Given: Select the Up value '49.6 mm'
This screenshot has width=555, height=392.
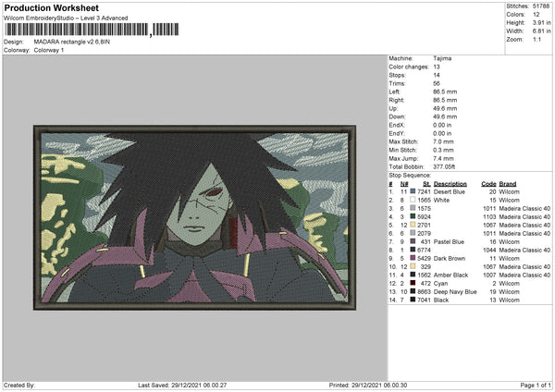Looking at the screenshot, I should coord(445,108).
